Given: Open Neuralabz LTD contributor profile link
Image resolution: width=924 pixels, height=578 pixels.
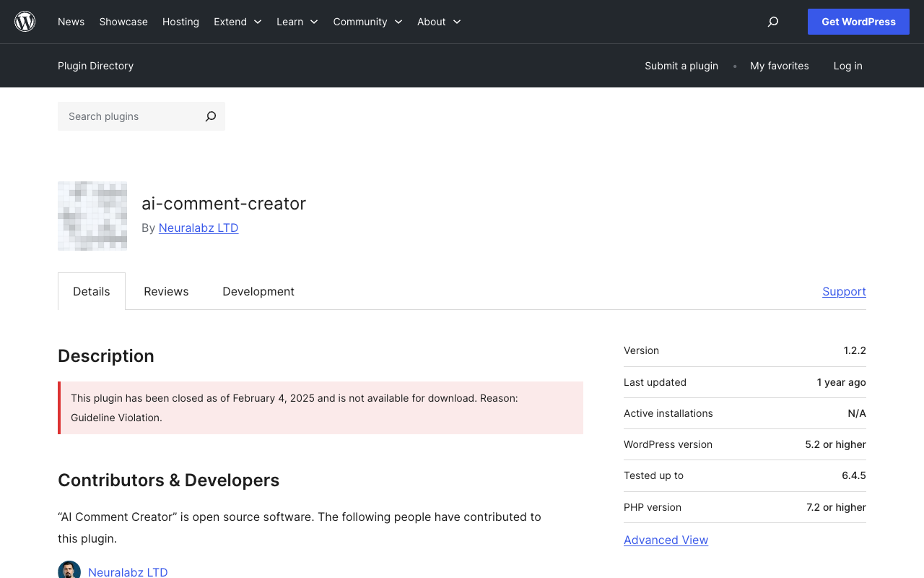Looking at the screenshot, I should pos(128,572).
